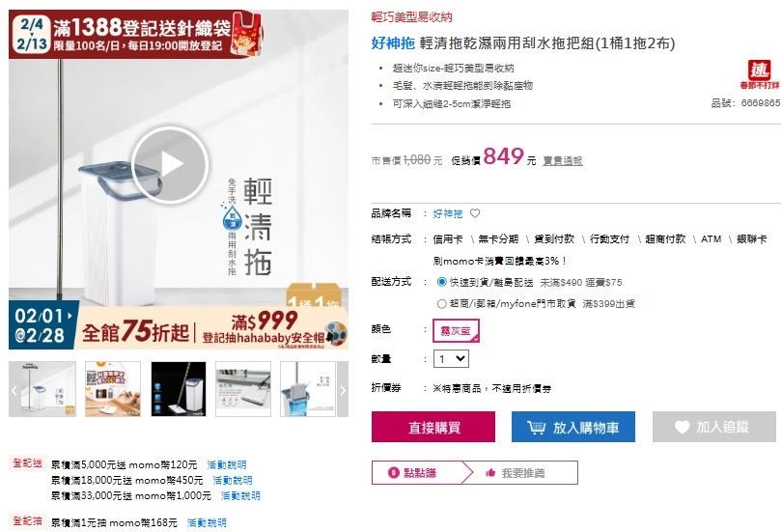Viewport: 782px width, 532px height.
Task: Select 快速到貨/離島配送 delivery option
Action: tap(441, 282)
